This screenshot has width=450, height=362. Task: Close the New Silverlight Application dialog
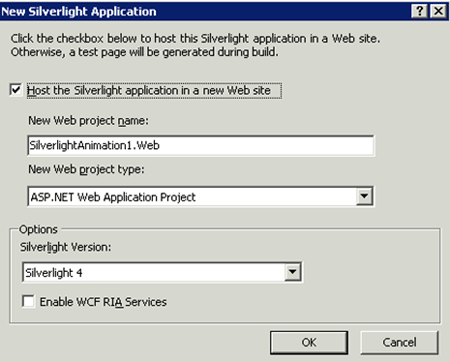tap(438, 11)
